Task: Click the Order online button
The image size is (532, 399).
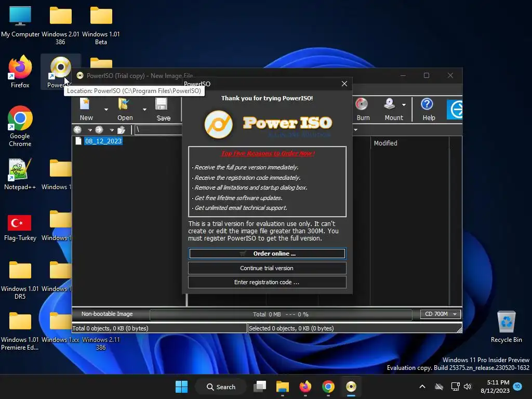Action: (268, 254)
